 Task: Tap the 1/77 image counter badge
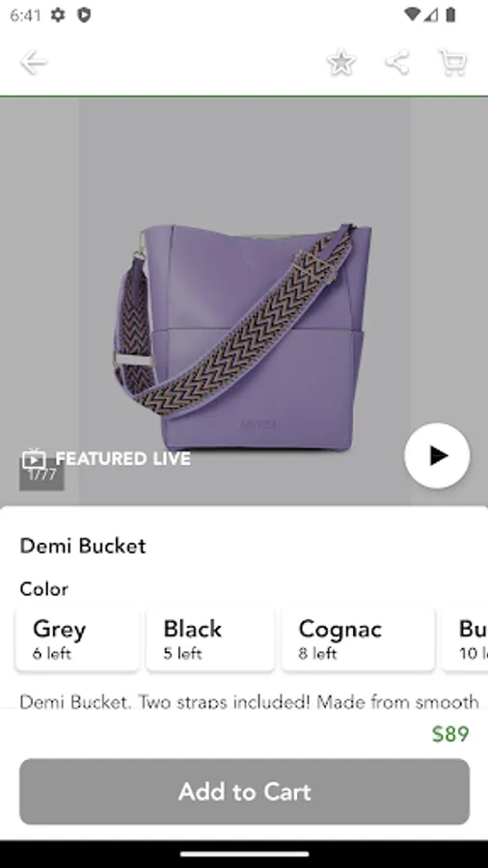(x=42, y=475)
